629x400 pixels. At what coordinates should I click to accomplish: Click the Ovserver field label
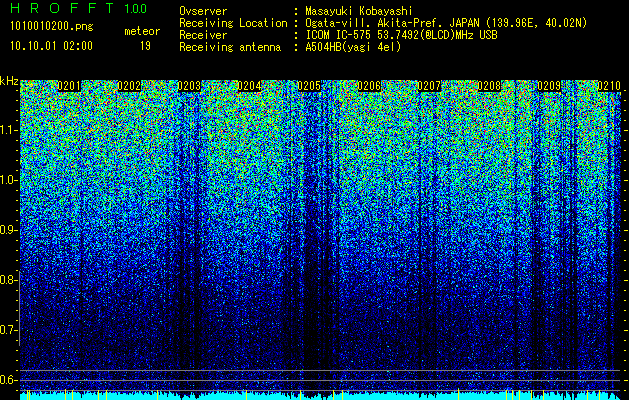[203, 11]
